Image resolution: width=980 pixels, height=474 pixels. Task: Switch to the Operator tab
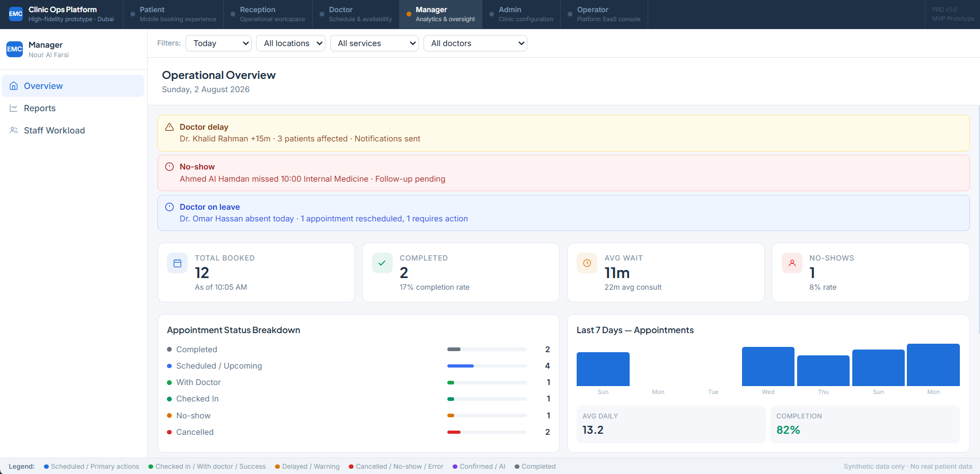coord(604,14)
